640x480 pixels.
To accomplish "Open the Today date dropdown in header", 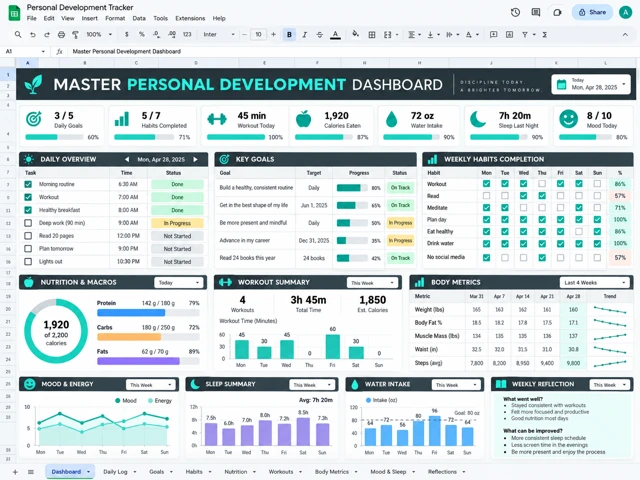I will click(591, 84).
